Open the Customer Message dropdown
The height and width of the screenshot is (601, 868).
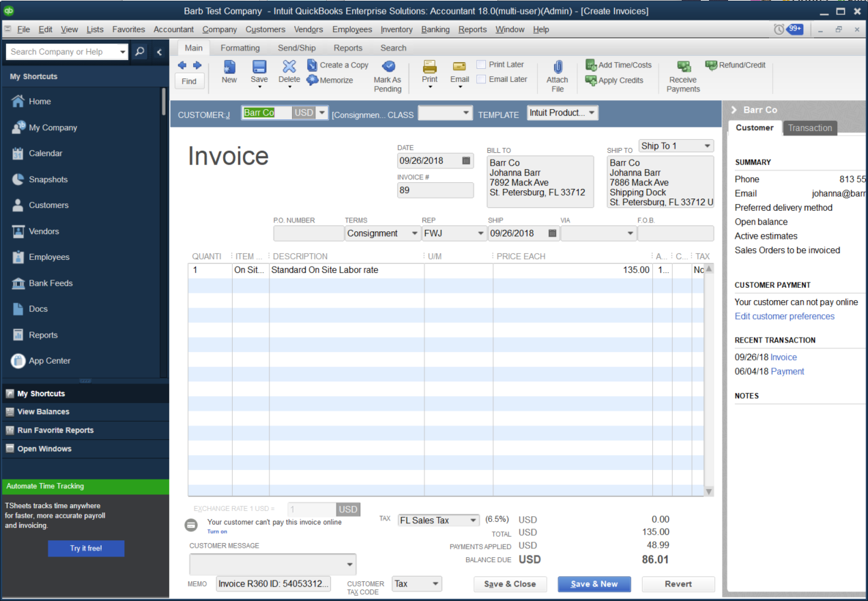pyautogui.click(x=351, y=564)
